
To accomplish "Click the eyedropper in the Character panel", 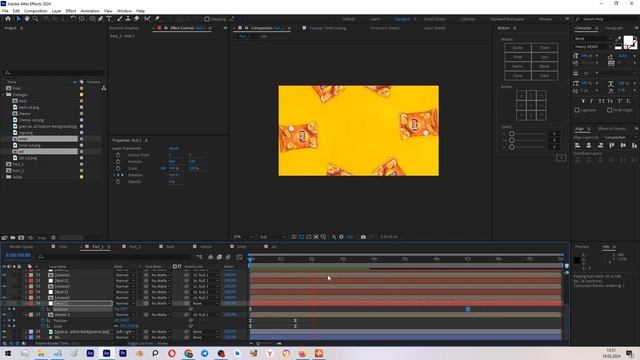I will tap(619, 39).
